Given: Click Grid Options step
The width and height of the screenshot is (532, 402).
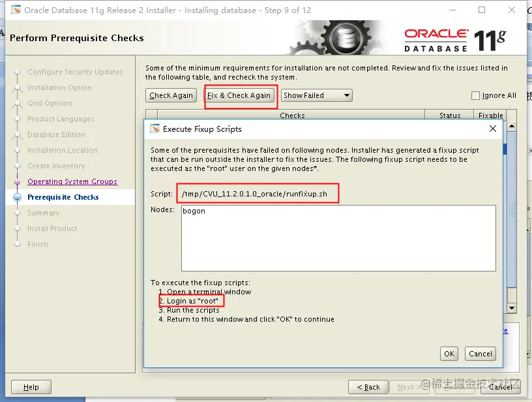Looking at the screenshot, I should pos(50,103).
